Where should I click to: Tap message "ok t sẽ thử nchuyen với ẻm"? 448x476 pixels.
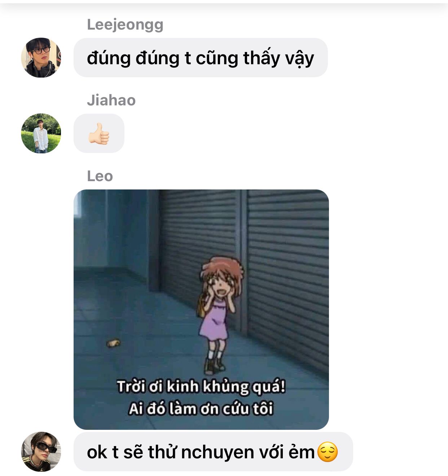(x=213, y=452)
